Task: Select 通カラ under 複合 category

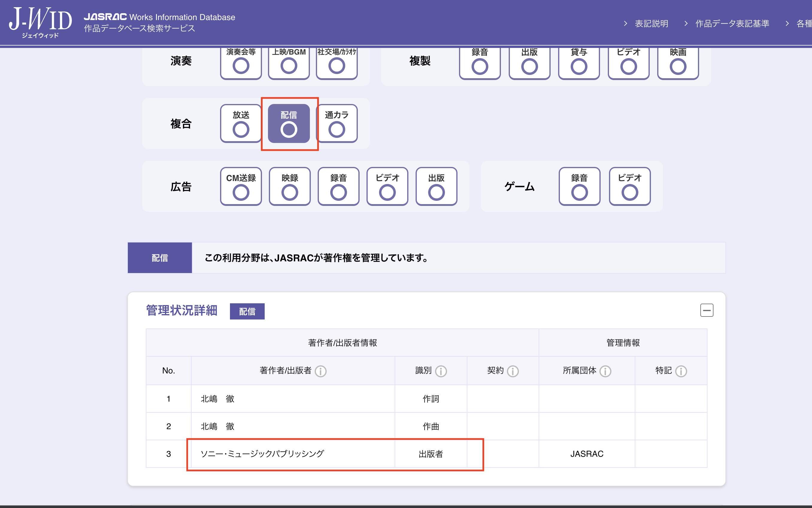Action: (x=337, y=123)
